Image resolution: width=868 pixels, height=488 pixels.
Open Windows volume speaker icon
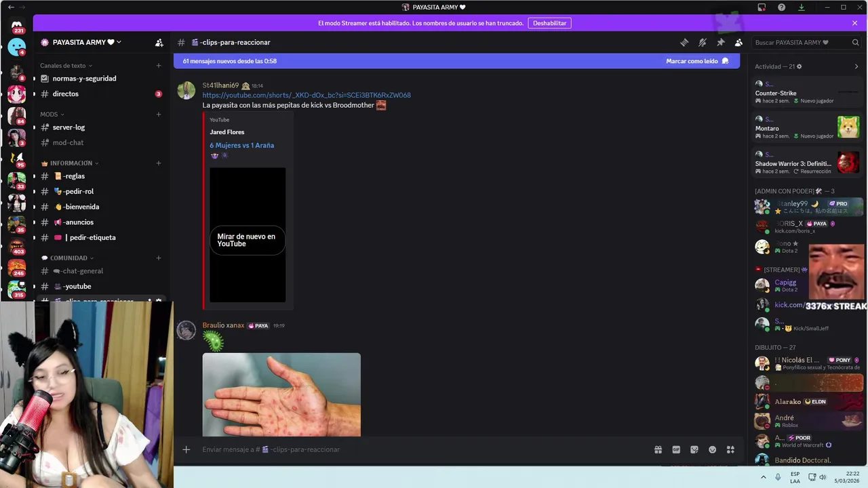[x=823, y=477]
